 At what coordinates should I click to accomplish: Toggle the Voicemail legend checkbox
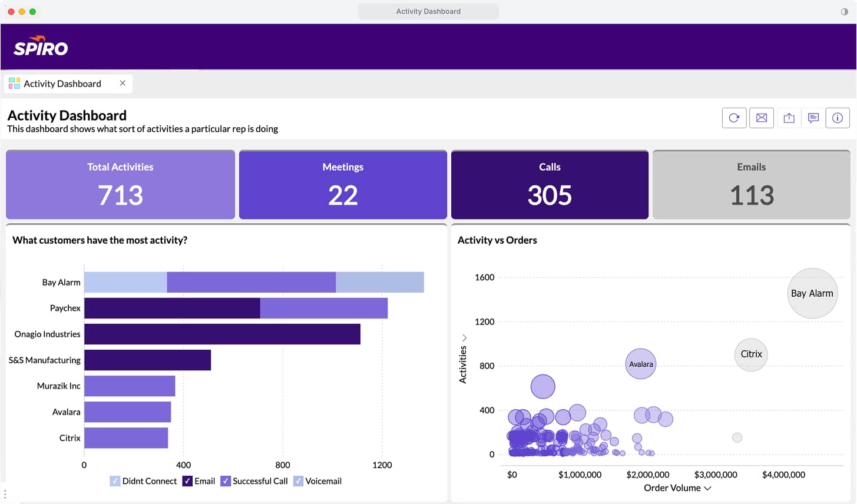click(x=298, y=481)
